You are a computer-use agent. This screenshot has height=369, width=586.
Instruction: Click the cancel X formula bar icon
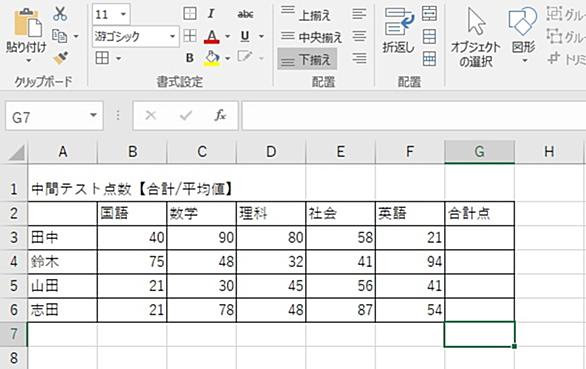coord(150,116)
